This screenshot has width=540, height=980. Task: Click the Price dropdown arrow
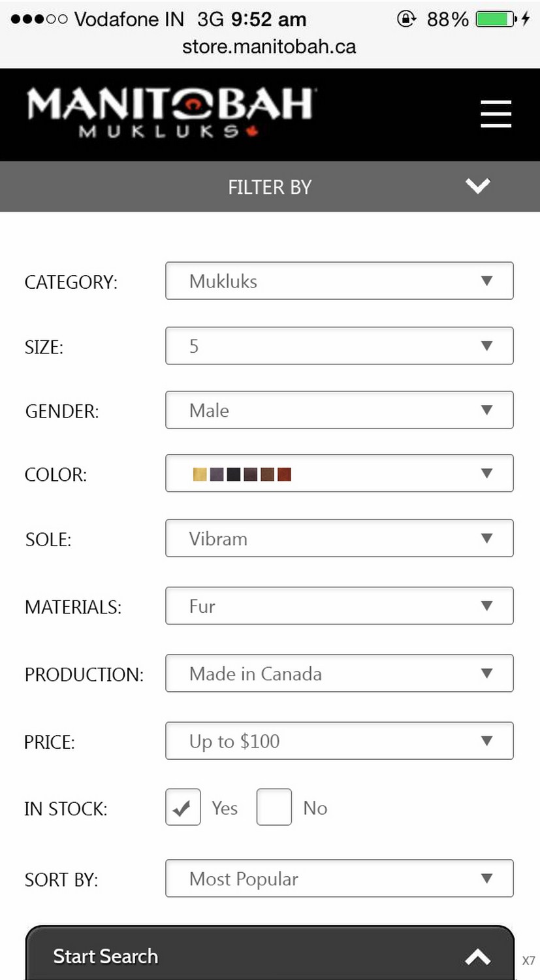tap(486, 741)
